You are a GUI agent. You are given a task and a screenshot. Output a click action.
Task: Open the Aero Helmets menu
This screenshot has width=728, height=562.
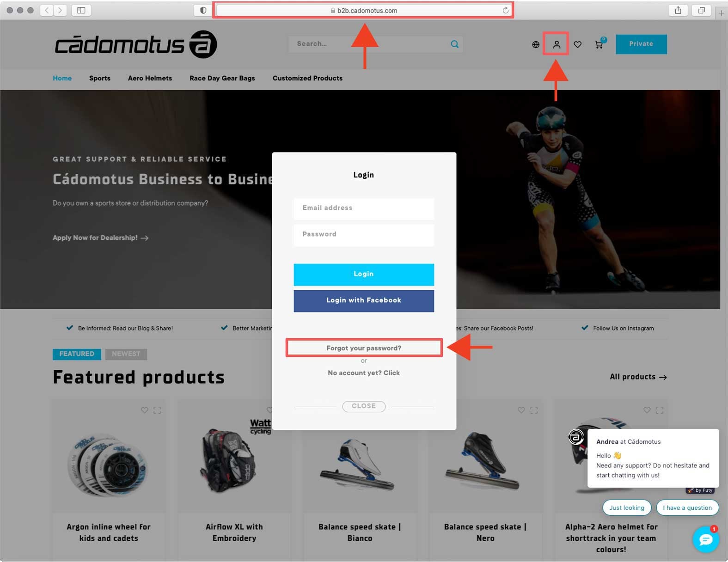150,78
